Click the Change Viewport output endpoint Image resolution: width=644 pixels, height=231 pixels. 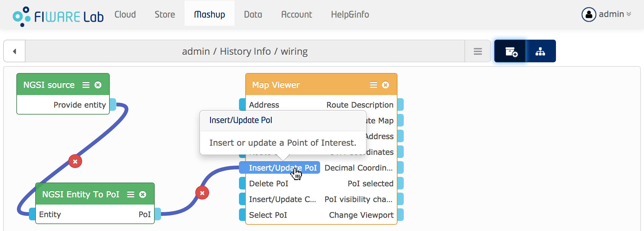361,215
